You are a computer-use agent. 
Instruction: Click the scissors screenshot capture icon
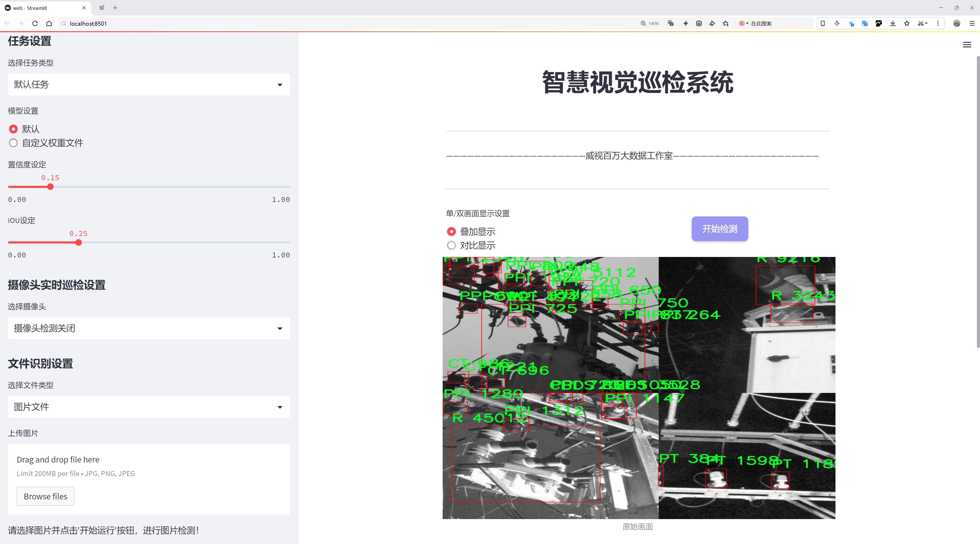pos(921,23)
